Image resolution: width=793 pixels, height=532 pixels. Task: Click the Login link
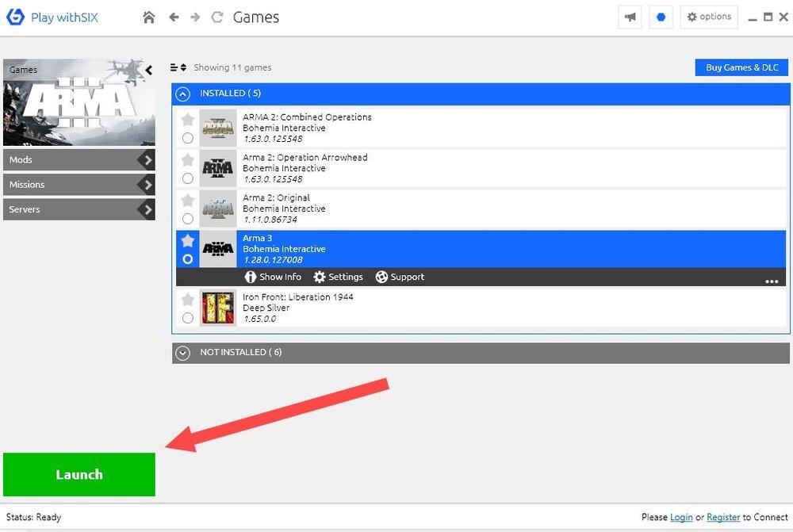pyautogui.click(x=681, y=518)
